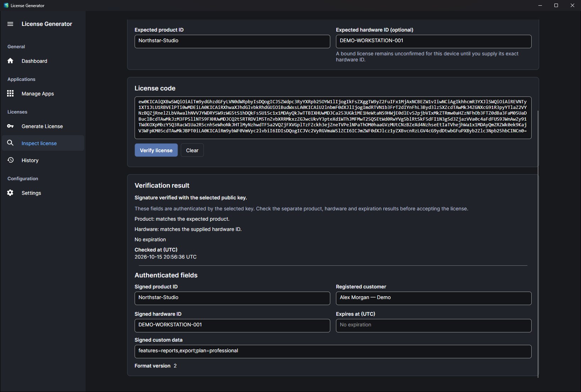Click the 'No expiration' result line

tap(150, 239)
